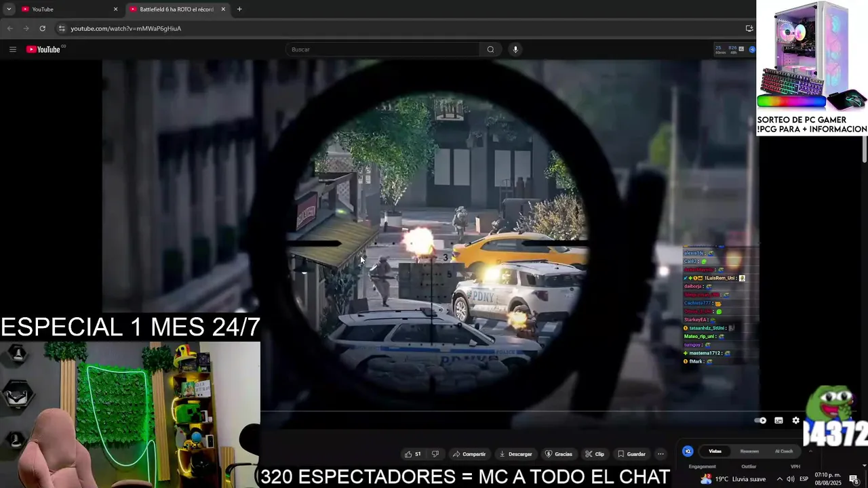This screenshot has height=488, width=868.
Task: Save the video with Guardar
Action: [x=631, y=454]
